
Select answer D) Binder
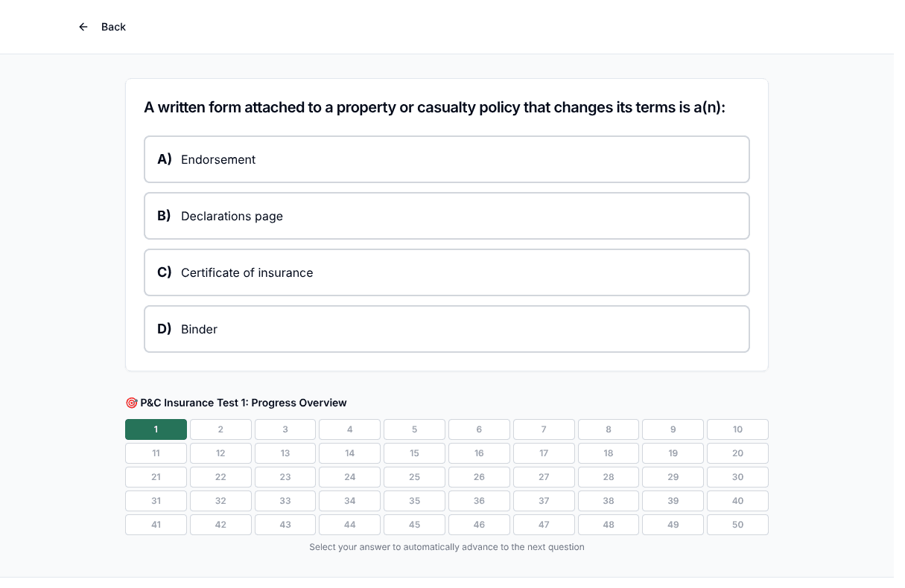(x=447, y=329)
